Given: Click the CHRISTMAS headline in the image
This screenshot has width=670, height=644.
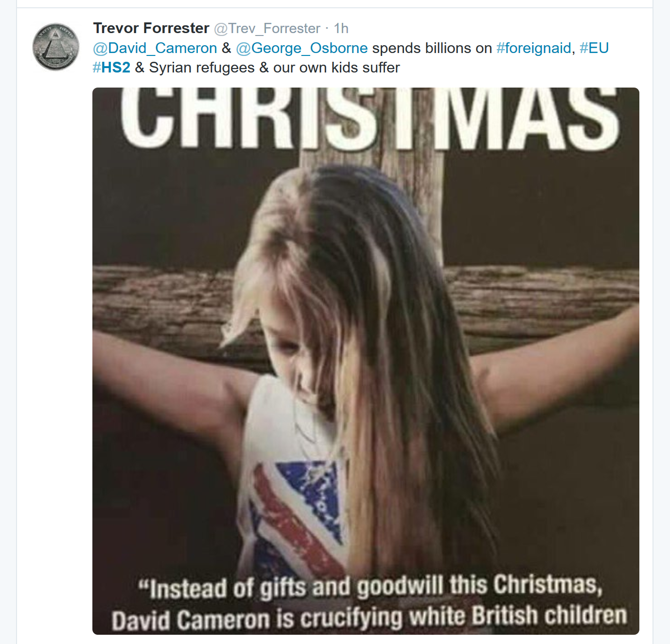Looking at the screenshot, I should pos(370,118).
